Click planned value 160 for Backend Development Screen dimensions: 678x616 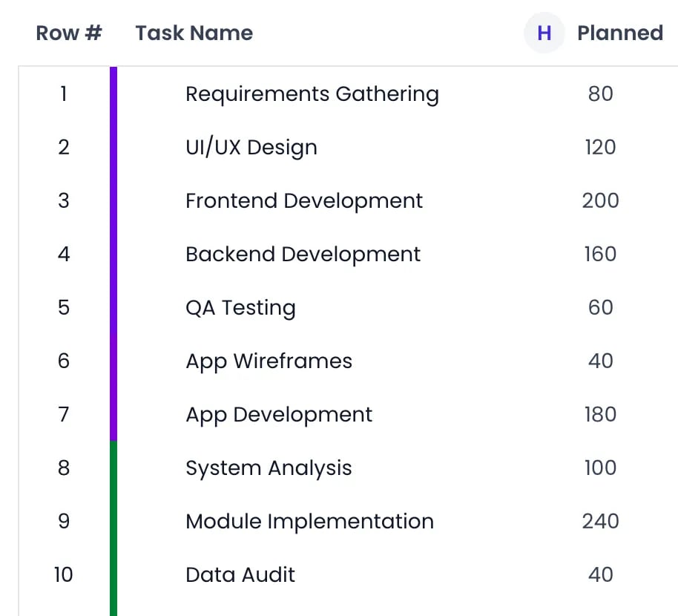coord(601,254)
